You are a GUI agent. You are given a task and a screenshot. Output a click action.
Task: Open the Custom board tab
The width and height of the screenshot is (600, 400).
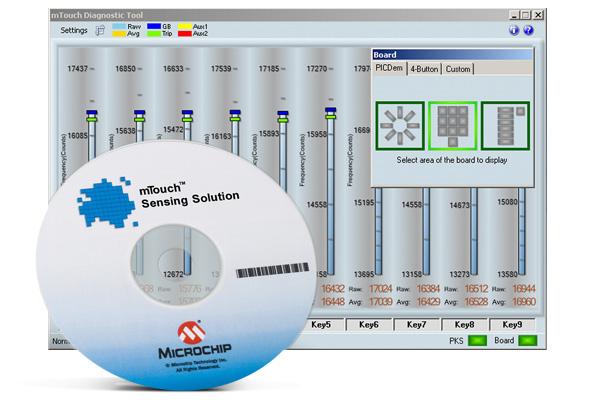(458, 69)
